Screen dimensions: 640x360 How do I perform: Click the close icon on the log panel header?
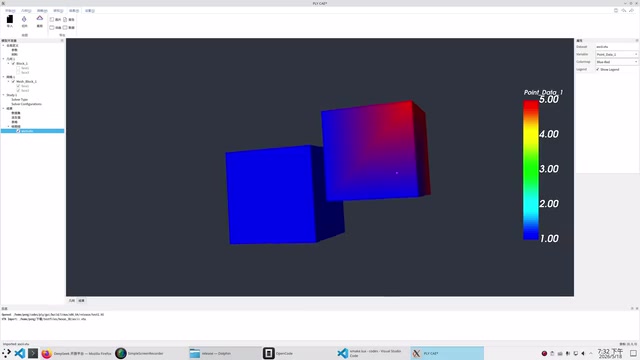637,309
